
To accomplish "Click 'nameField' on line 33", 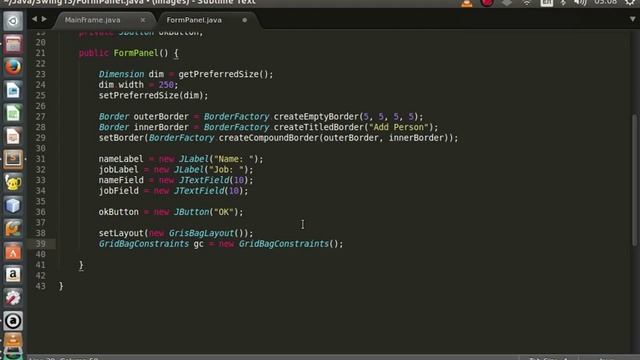I will tap(121, 180).
